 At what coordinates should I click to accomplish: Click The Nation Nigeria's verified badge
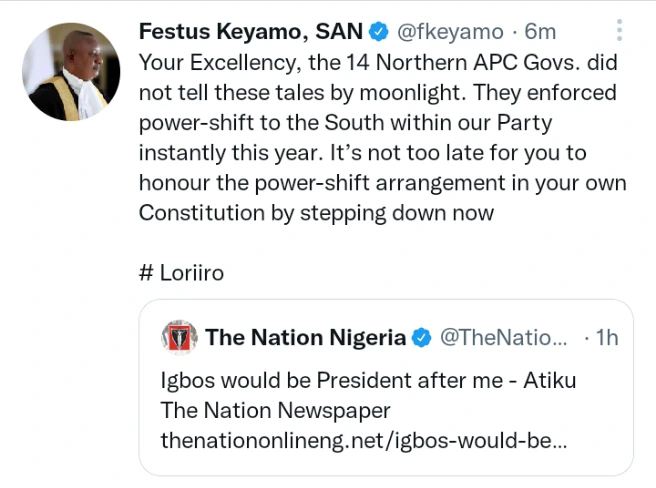click(423, 338)
